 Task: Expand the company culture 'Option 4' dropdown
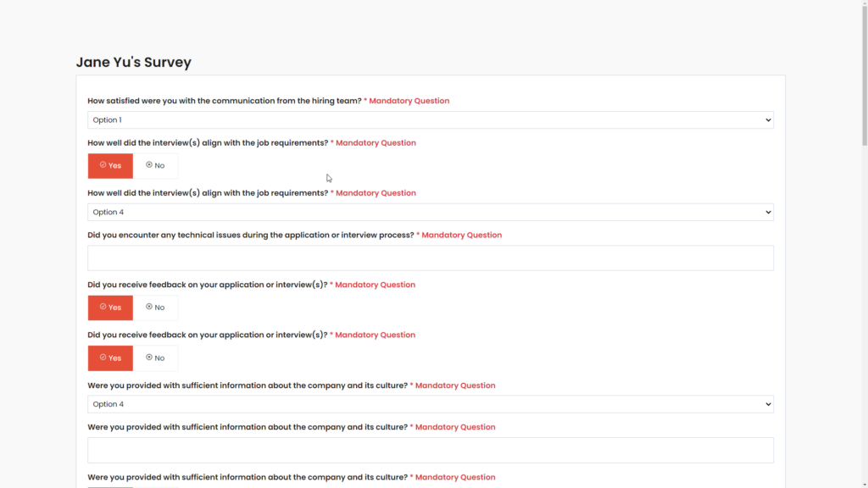(430, 404)
